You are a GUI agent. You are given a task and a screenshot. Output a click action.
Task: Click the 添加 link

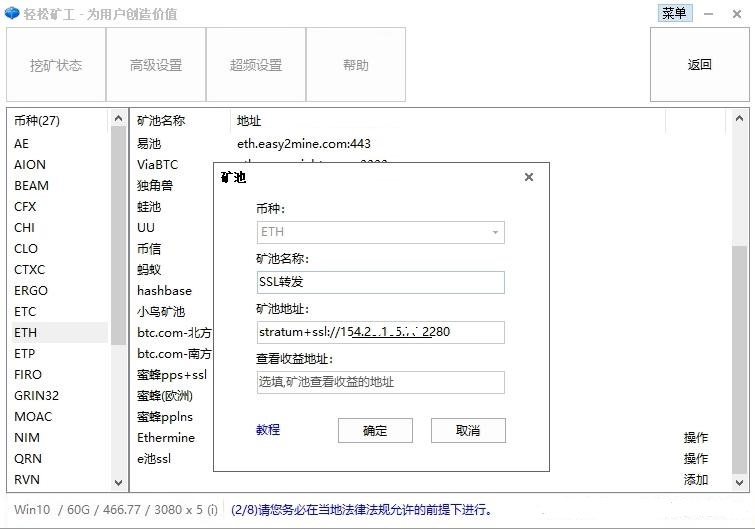pos(696,479)
